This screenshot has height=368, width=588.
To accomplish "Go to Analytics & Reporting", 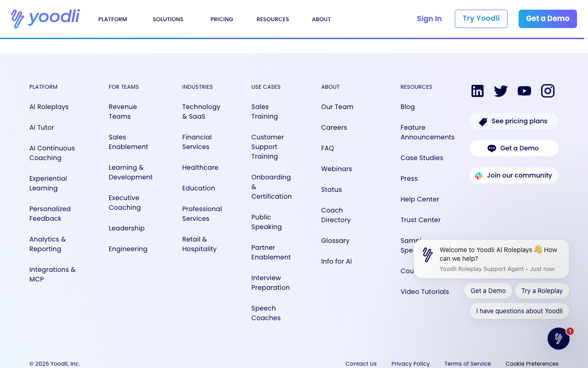I will (48, 244).
